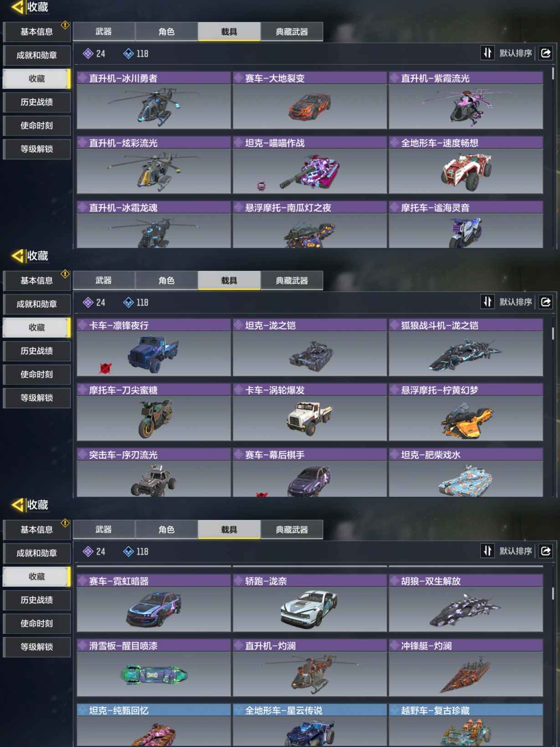Click rarity icon next to 狐狼战斗机-泷之铠 title

pos(394,325)
